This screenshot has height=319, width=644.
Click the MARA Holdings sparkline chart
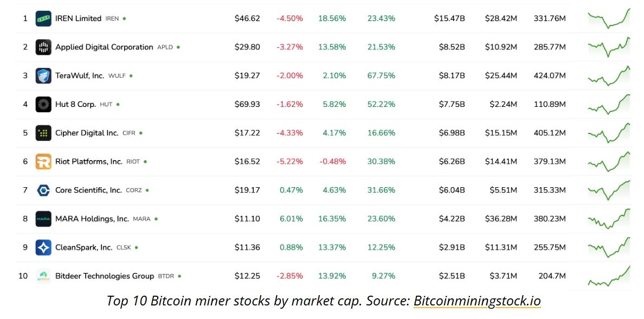click(609, 219)
